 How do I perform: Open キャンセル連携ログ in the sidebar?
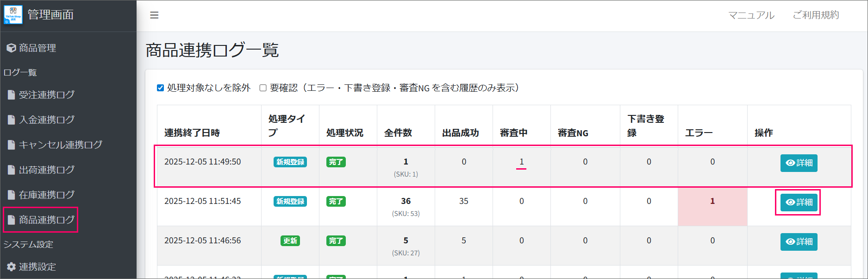coord(60,145)
